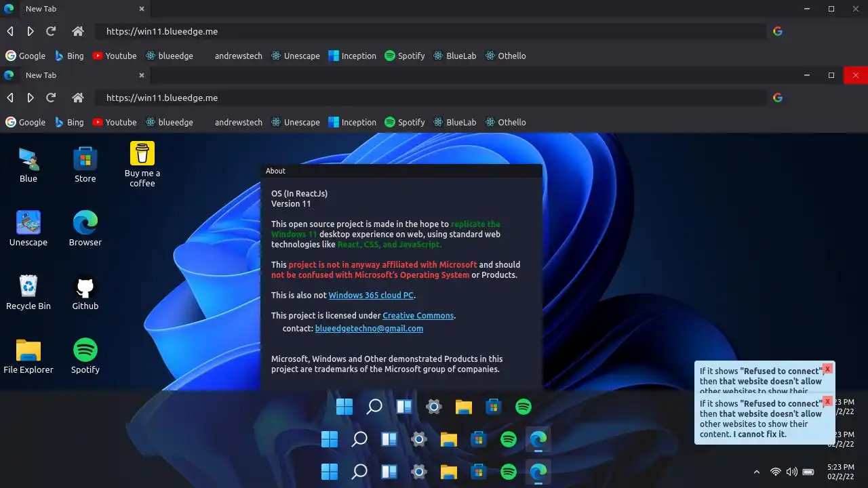This screenshot has height=488, width=868.
Task: Click Google icon right of inner address bar
Action: 778,98
